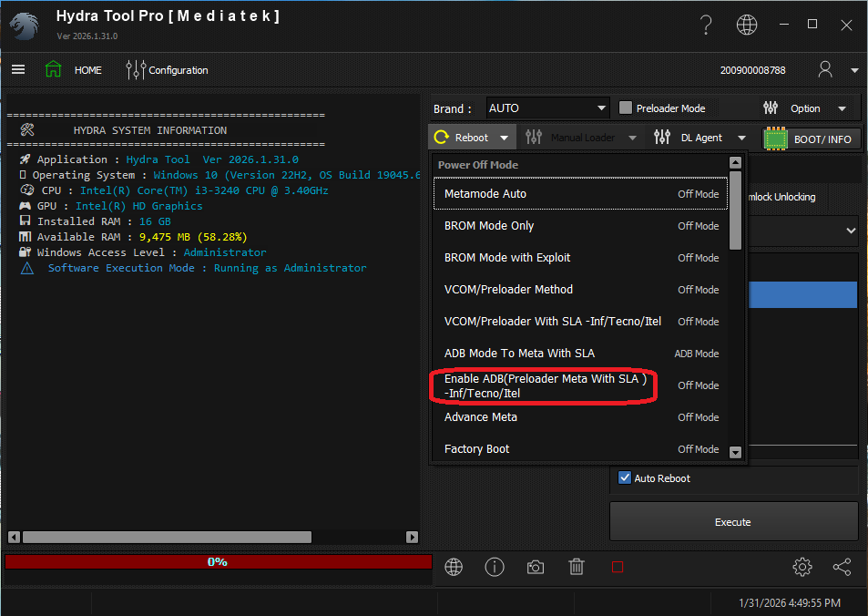Click the menu list vertical scrollbar thumb
This screenshot has height=616, width=868.
coord(735,210)
